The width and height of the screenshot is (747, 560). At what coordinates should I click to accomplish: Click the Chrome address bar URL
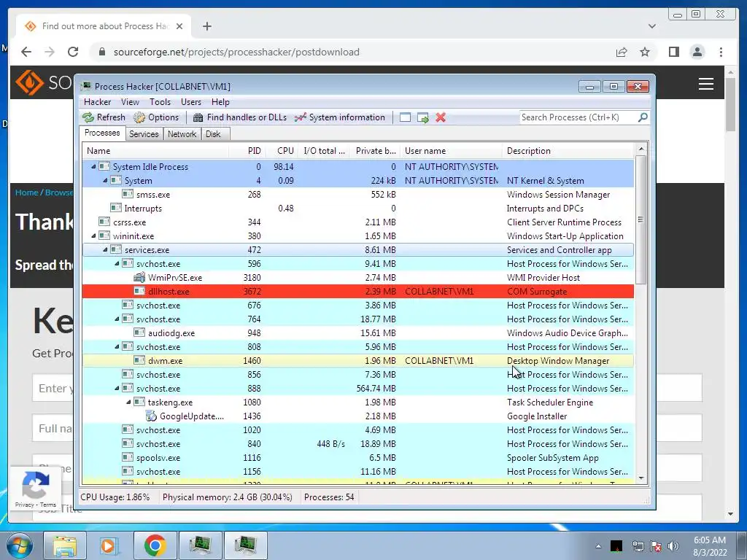[x=236, y=52]
